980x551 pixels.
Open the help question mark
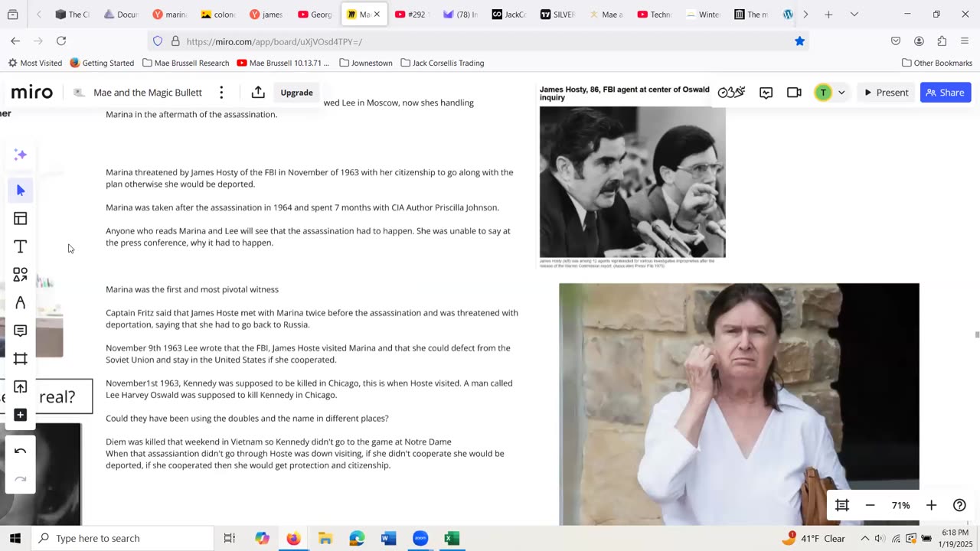pos(959,505)
